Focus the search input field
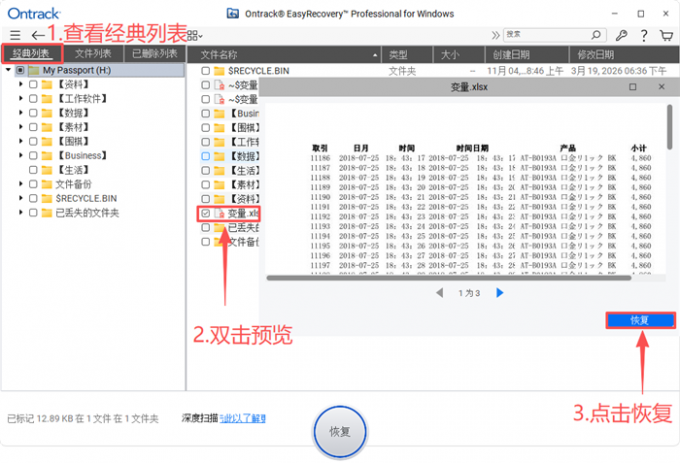The image size is (680, 463). (546, 35)
